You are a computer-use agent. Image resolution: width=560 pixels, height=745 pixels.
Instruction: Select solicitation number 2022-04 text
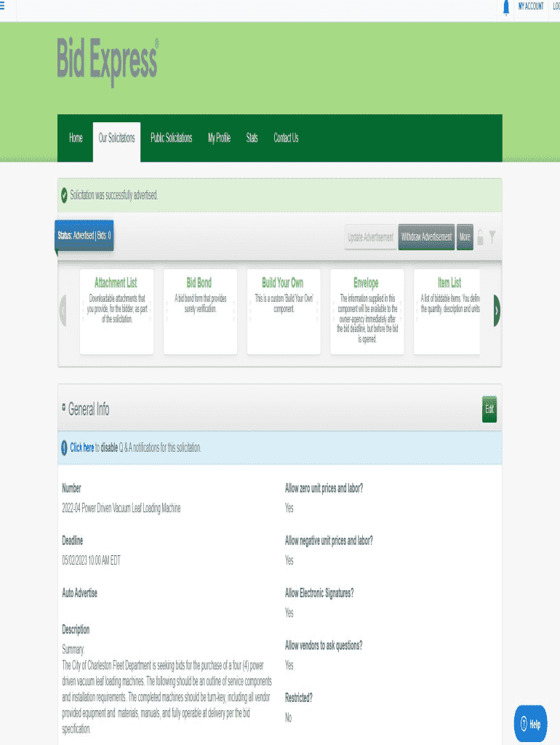point(121,509)
